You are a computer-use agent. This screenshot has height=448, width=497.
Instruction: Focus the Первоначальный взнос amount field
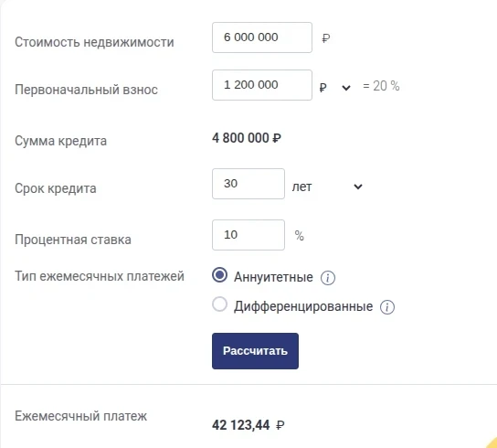262,85
